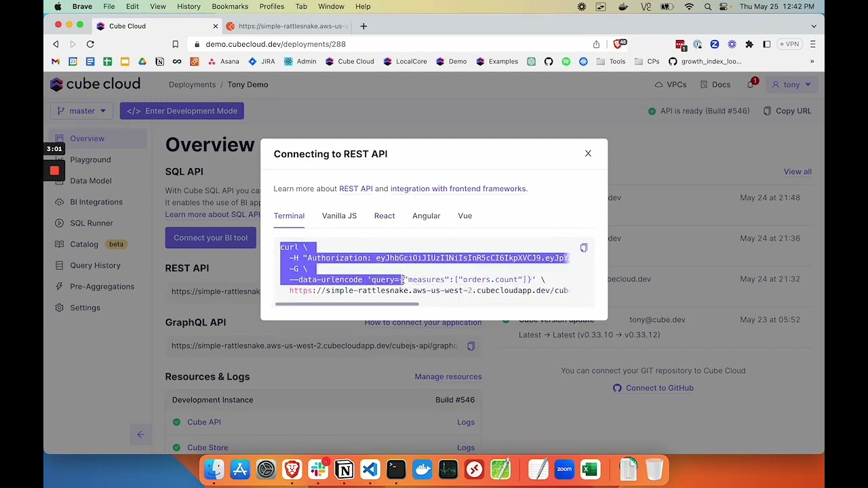Open Logs for Cube Store
The image size is (868, 488).
466,447
